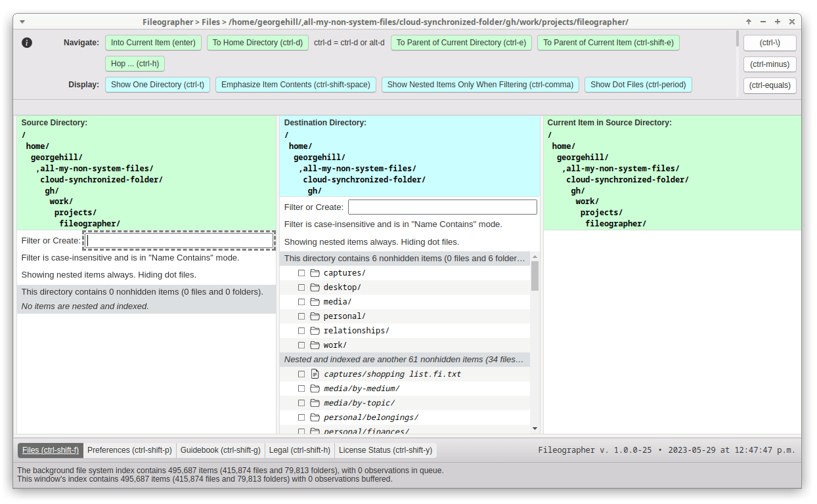The width and height of the screenshot is (817, 504).
Task: Click folder icon of media/ row
Action: click(315, 302)
